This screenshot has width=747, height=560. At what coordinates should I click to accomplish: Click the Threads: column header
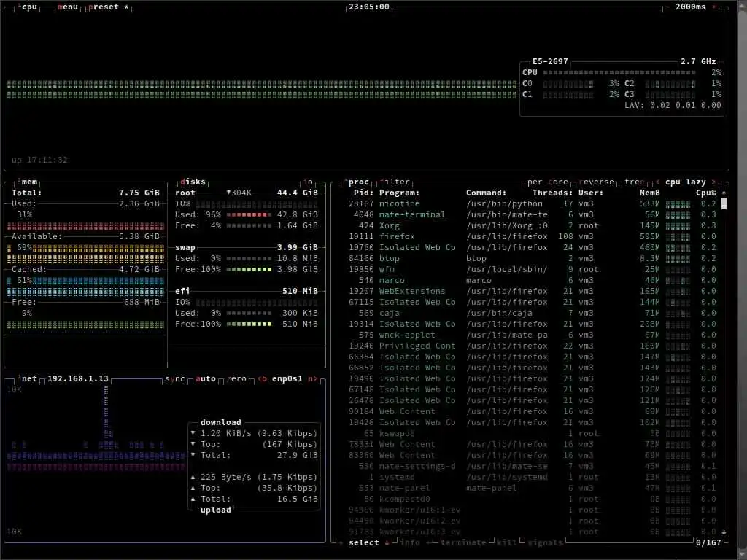553,192
